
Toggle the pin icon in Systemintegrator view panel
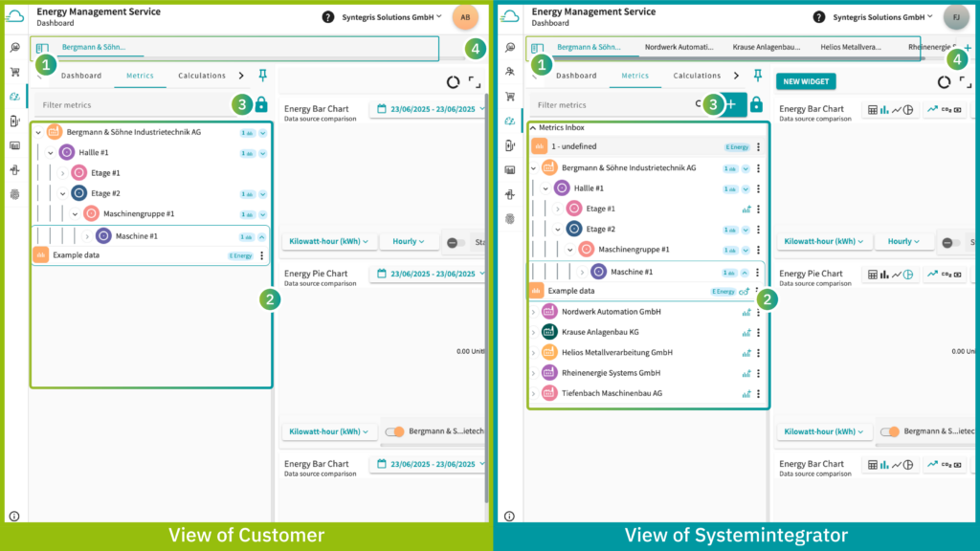(x=758, y=76)
